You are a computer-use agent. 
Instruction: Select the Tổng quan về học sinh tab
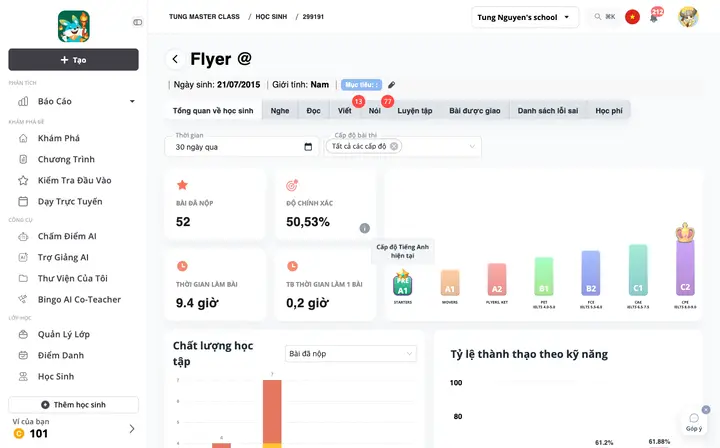point(213,111)
